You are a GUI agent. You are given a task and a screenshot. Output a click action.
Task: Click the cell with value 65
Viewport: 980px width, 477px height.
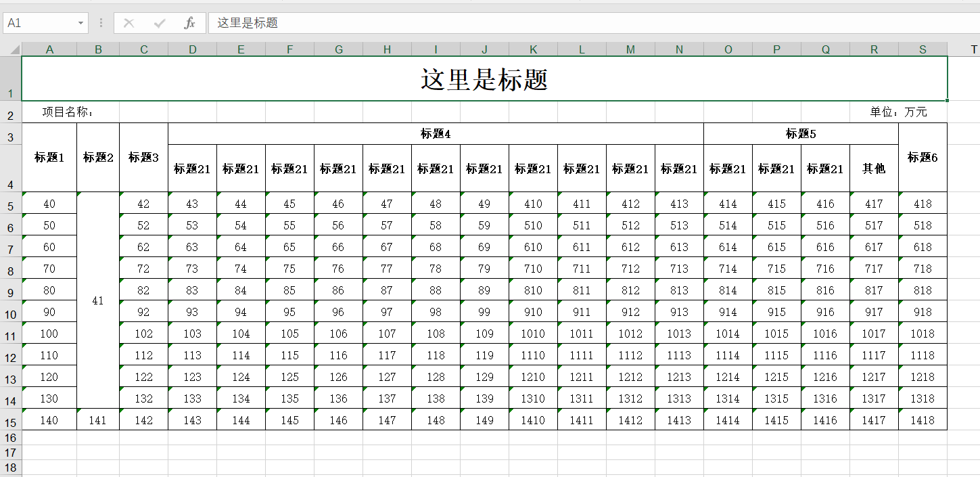click(290, 246)
